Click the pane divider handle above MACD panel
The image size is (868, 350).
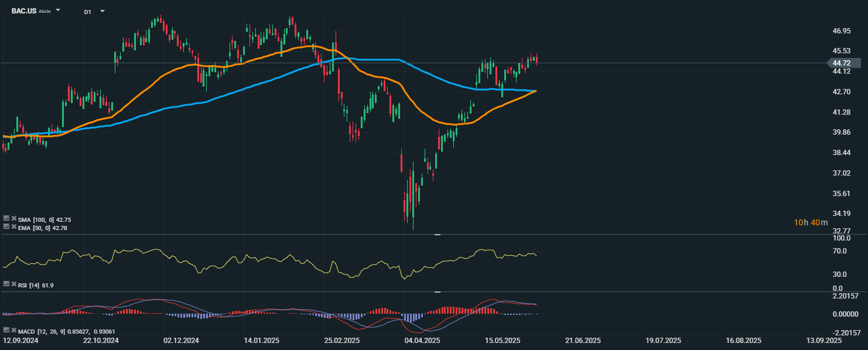coord(438,291)
